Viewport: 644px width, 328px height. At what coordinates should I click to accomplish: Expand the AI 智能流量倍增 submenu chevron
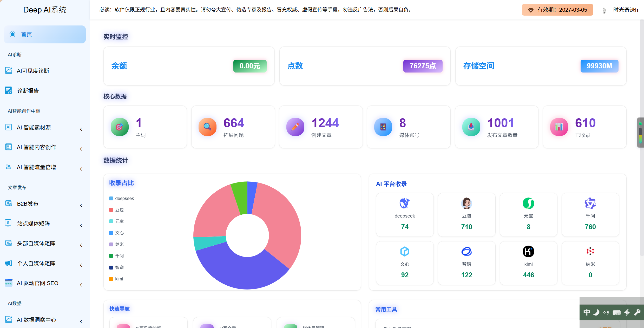pos(81,169)
